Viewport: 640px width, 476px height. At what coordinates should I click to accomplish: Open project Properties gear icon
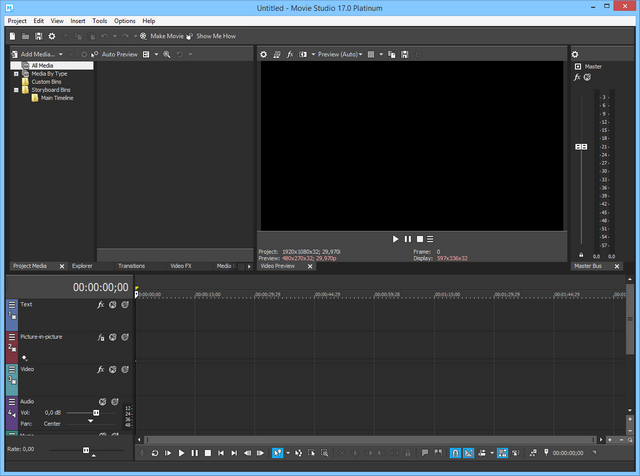(x=51, y=36)
